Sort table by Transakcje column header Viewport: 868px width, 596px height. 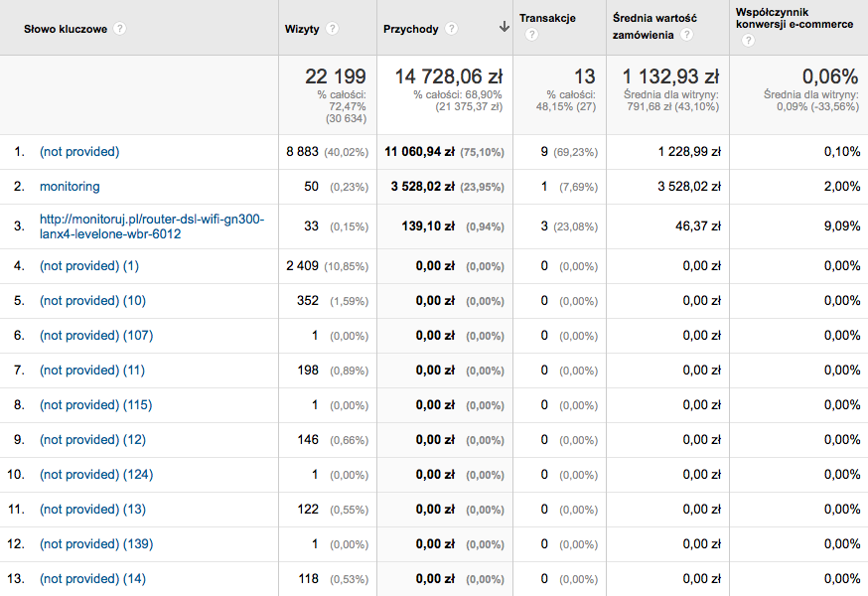point(547,18)
